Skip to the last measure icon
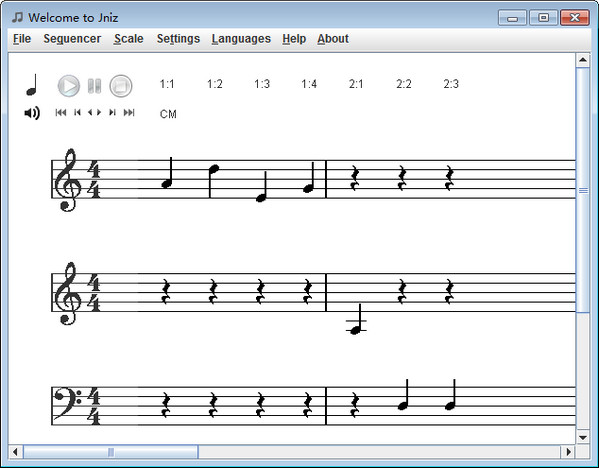599x468 pixels. point(129,112)
